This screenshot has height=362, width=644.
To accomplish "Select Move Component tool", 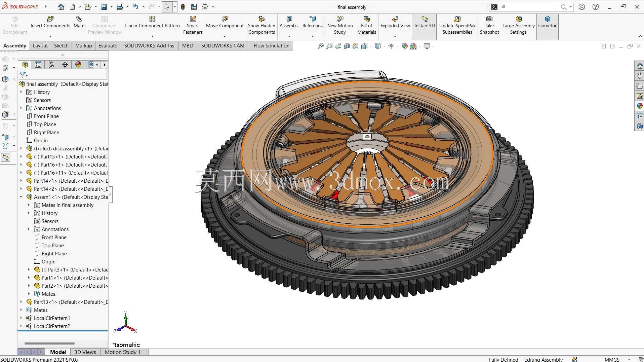I will (x=225, y=22).
